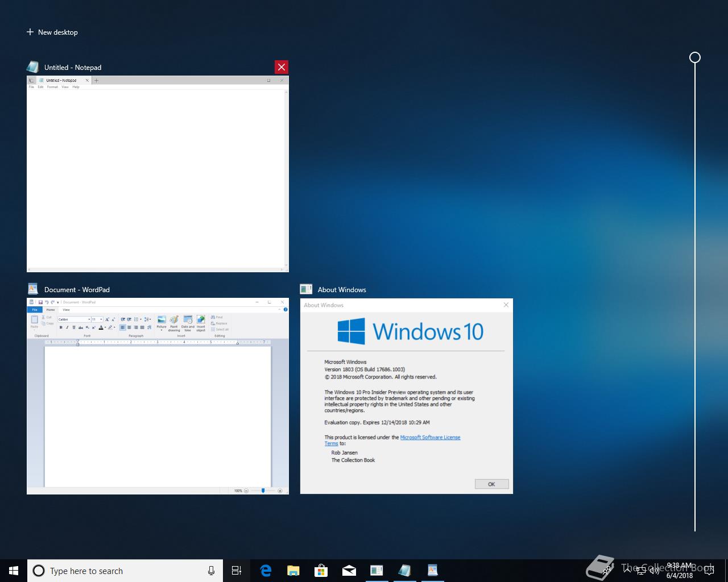The image size is (728, 582).
Task: Select the Untitled - Notepad window thumbnail
Action: click(158, 174)
